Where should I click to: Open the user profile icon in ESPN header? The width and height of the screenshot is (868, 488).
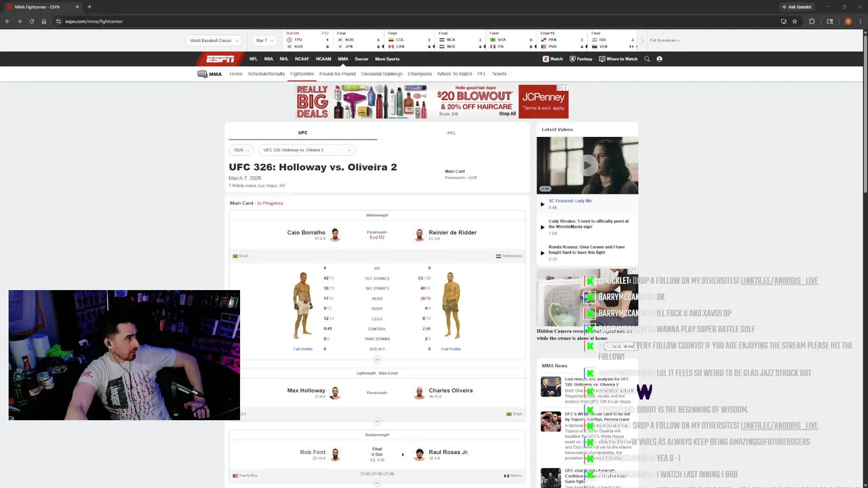pyautogui.click(x=659, y=59)
